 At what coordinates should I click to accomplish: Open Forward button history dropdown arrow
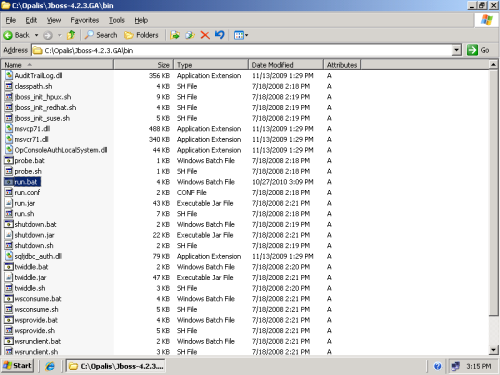[60, 35]
